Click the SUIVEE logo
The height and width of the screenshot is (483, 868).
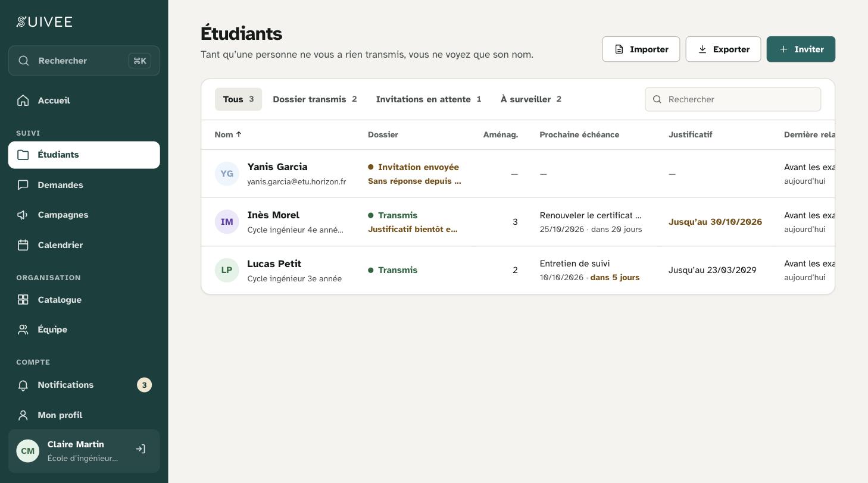click(x=45, y=22)
